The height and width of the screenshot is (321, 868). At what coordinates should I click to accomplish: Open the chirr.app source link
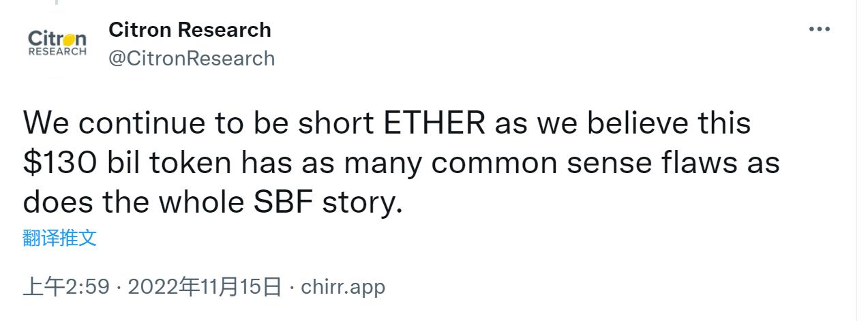(x=342, y=287)
